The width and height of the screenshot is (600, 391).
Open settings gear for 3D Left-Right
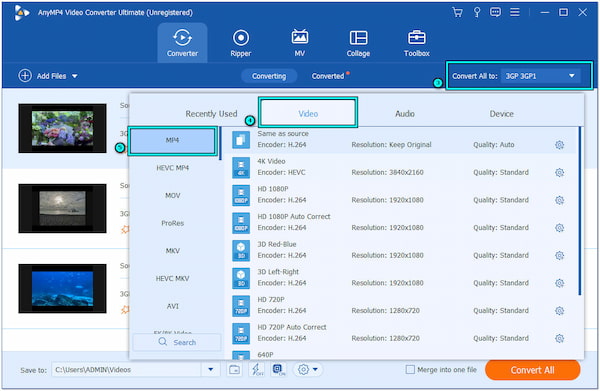tap(559, 283)
